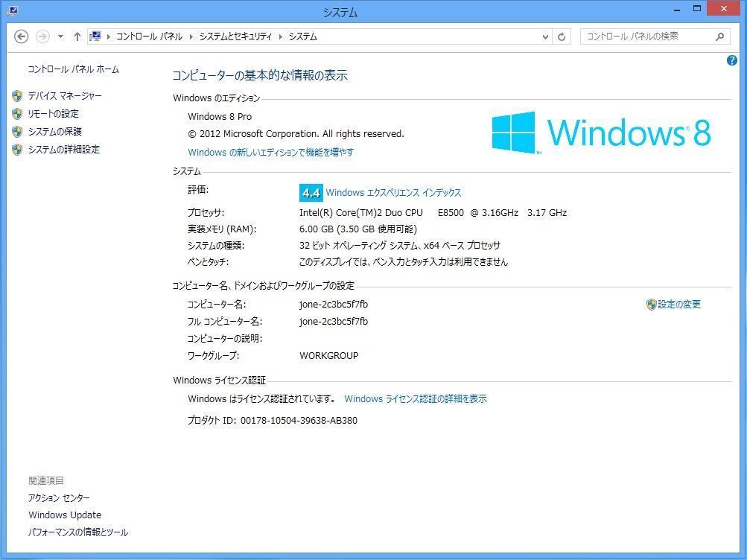Image resolution: width=747 pixels, height=560 pixels.
Task: Click the WORKGROUP value
Action: click(x=328, y=356)
